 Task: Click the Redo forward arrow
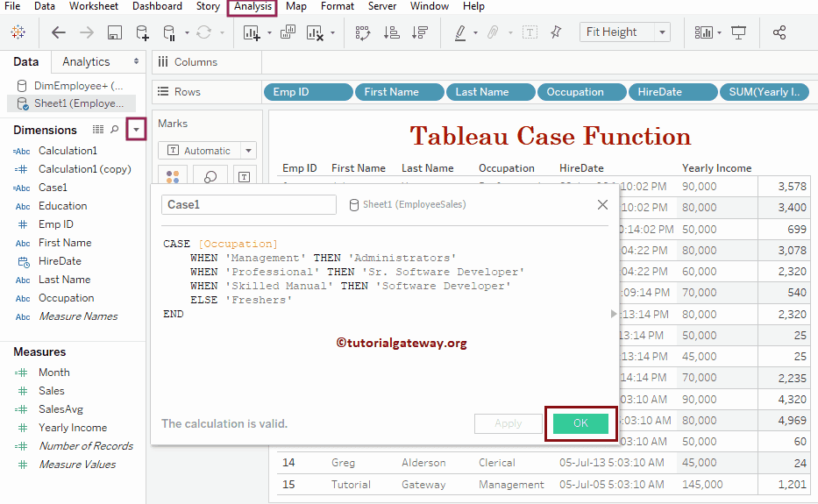click(87, 33)
